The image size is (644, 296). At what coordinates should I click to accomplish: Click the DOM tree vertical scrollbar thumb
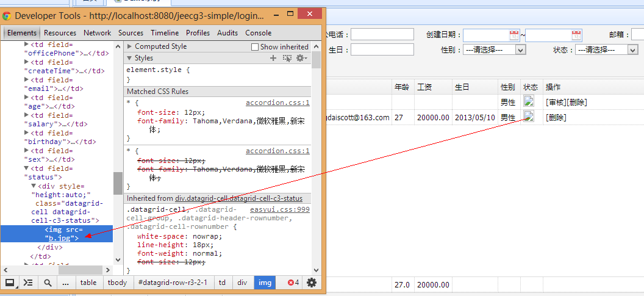tap(118, 183)
